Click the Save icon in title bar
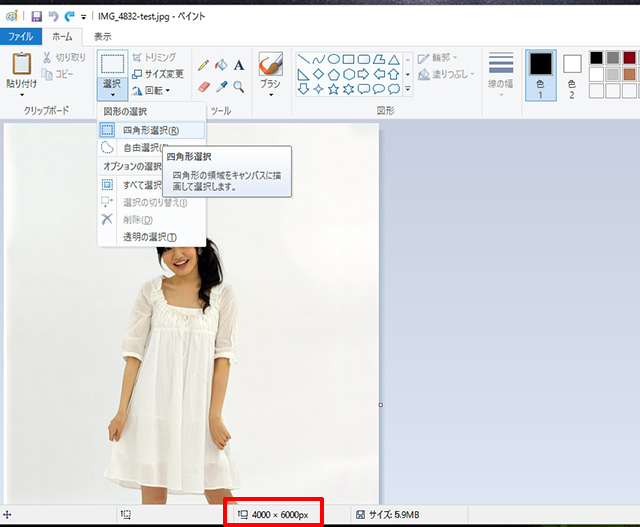 36,17
